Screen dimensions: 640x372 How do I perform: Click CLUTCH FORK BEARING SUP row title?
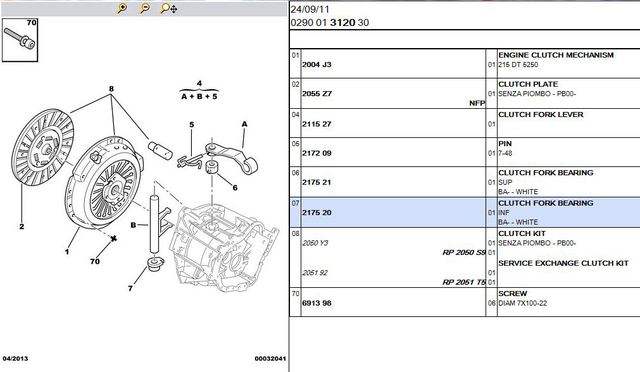(x=546, y=173)
